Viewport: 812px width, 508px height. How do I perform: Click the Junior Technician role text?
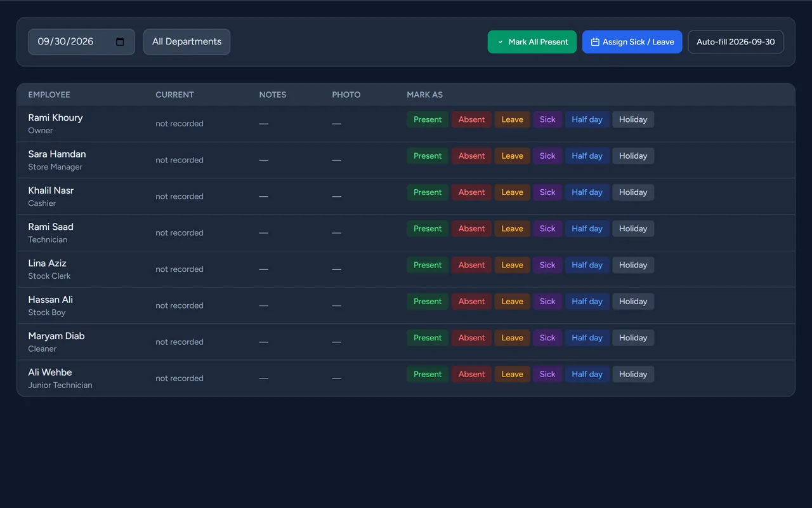click(x=60, y=385)
